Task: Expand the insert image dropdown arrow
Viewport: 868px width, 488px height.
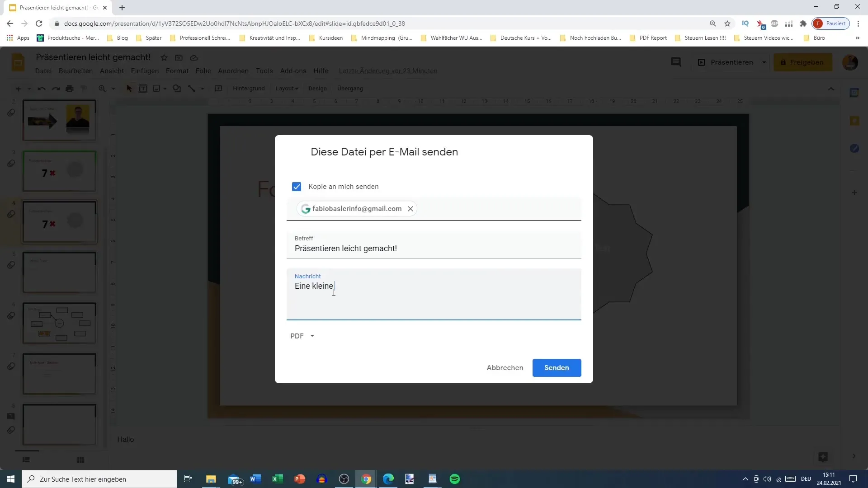Action: tap(165, 89)
